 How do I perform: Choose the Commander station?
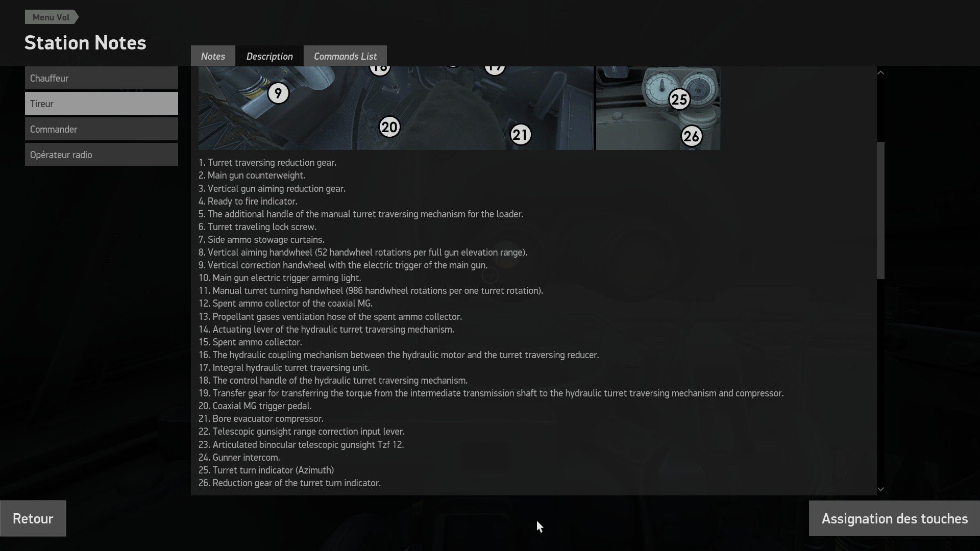click(102, 129)
